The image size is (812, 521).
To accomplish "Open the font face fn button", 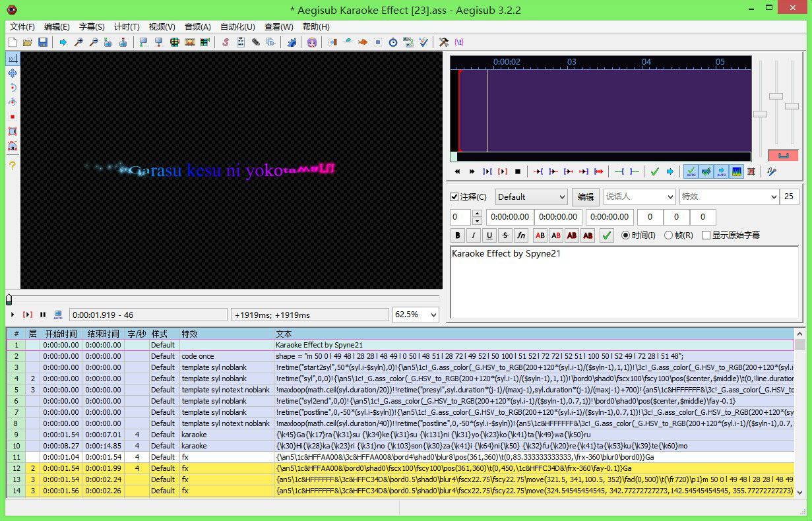I will point(521,235).
